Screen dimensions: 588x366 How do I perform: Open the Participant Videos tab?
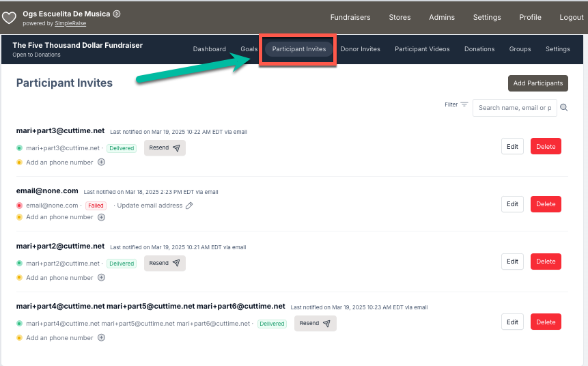(422, 49)
